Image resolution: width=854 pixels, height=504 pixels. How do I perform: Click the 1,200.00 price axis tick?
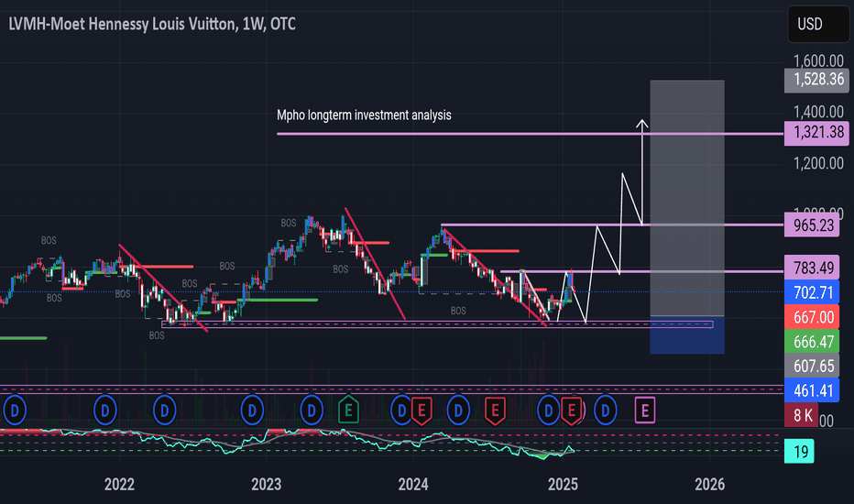818,163
